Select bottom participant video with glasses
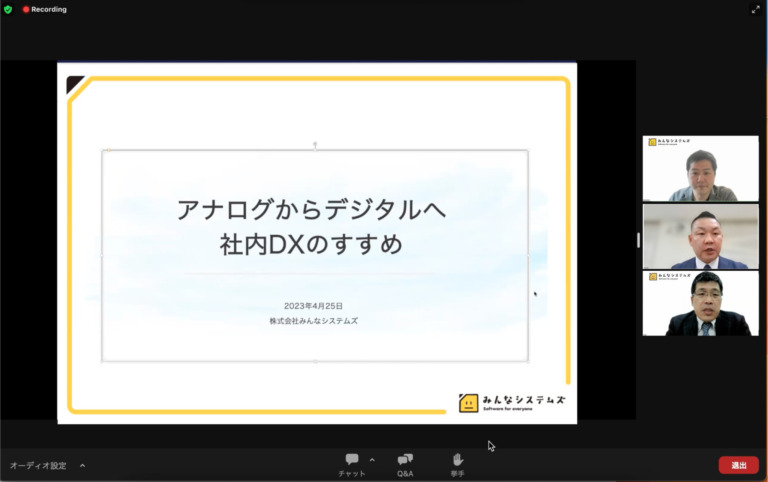768x482 pixels. [x=700, y=304]
